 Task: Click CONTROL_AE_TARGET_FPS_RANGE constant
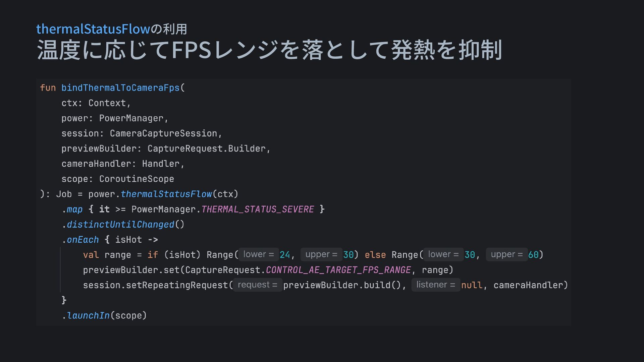(x=338, y=270)
